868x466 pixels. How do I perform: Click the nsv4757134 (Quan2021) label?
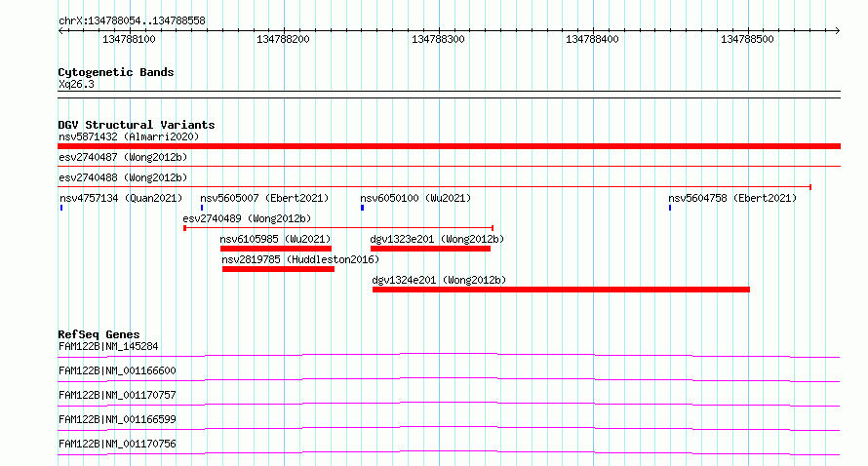click(121, 198)
